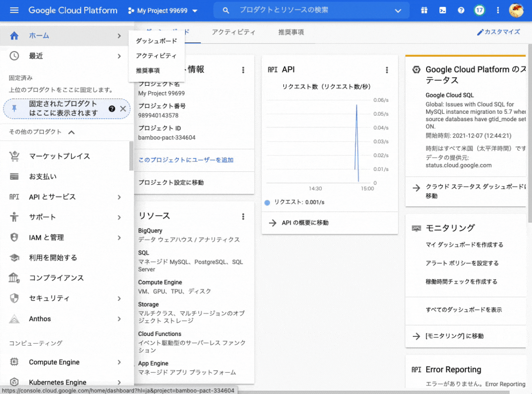Image resolution: width=532 pixels, height=394 pixels.
Task: Click the sidebar vertical scrollbar
Action: pyautogui.click(x=132, y=156)
